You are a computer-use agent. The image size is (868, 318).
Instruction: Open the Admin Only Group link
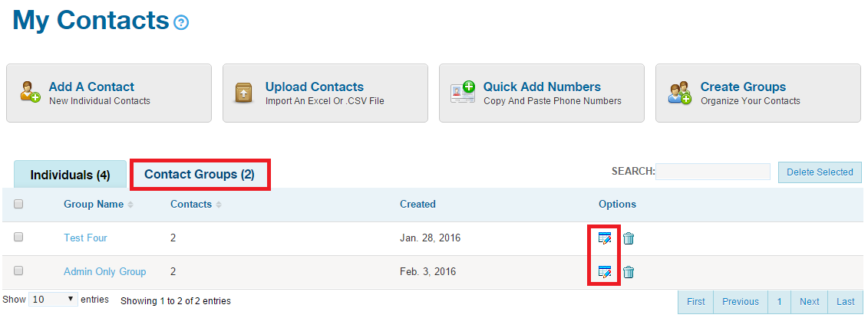point(104,271)
